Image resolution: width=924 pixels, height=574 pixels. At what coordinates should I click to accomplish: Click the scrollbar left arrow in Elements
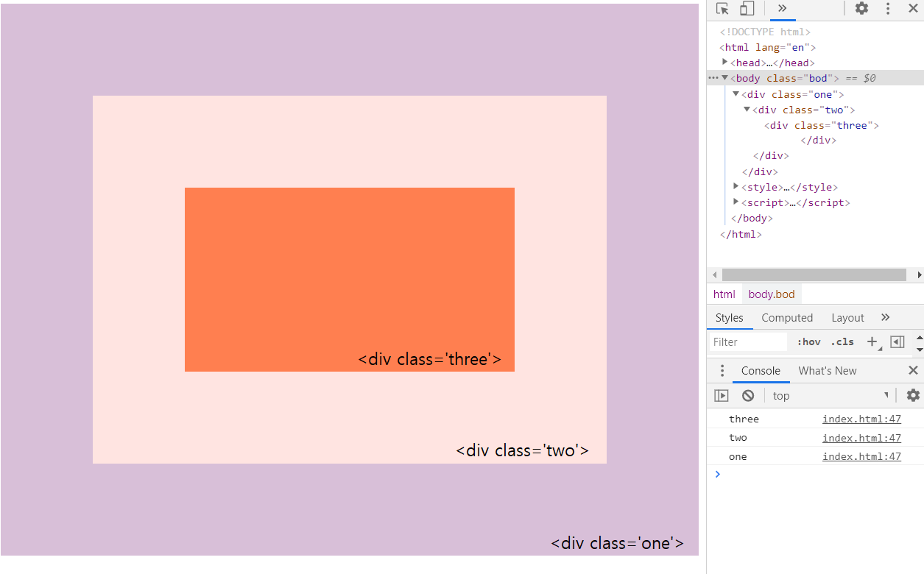coord(713,274)
